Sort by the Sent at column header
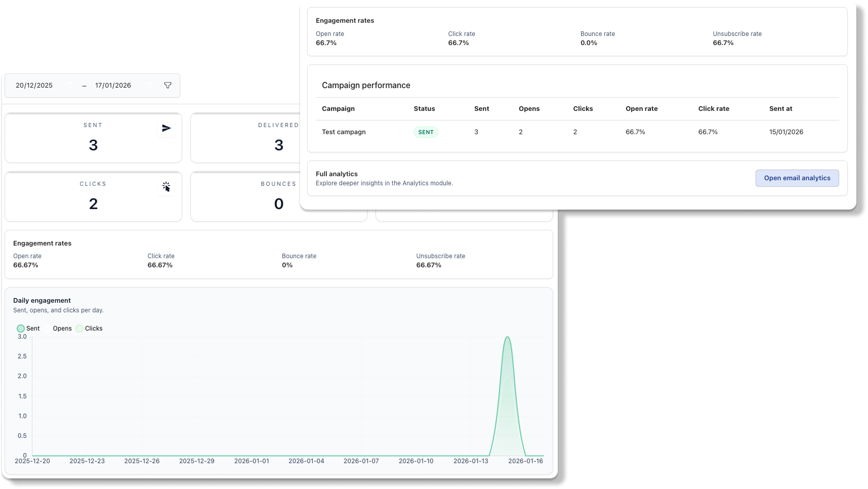This screenshot has height=489, width=868. pos(780,109)
